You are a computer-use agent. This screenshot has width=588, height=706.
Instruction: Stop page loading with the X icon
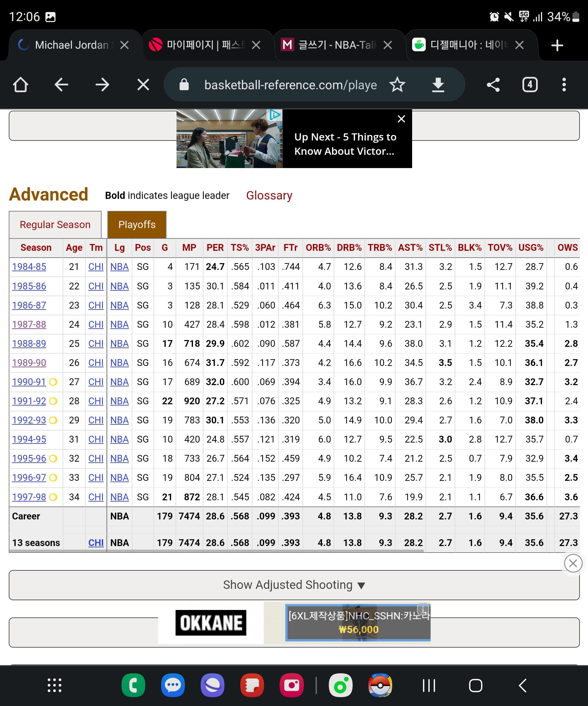143,85
